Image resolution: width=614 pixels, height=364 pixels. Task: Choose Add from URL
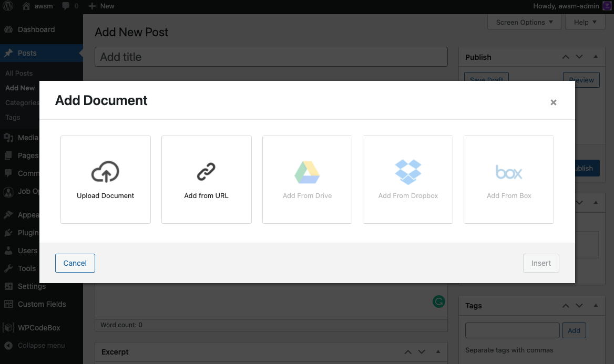pos(206,179)
